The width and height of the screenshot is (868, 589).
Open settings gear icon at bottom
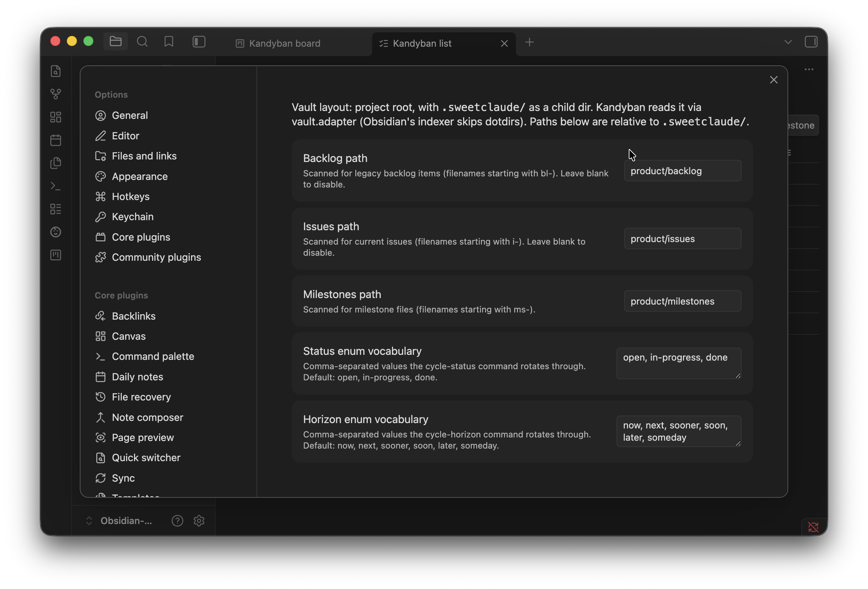click(199, 521)
